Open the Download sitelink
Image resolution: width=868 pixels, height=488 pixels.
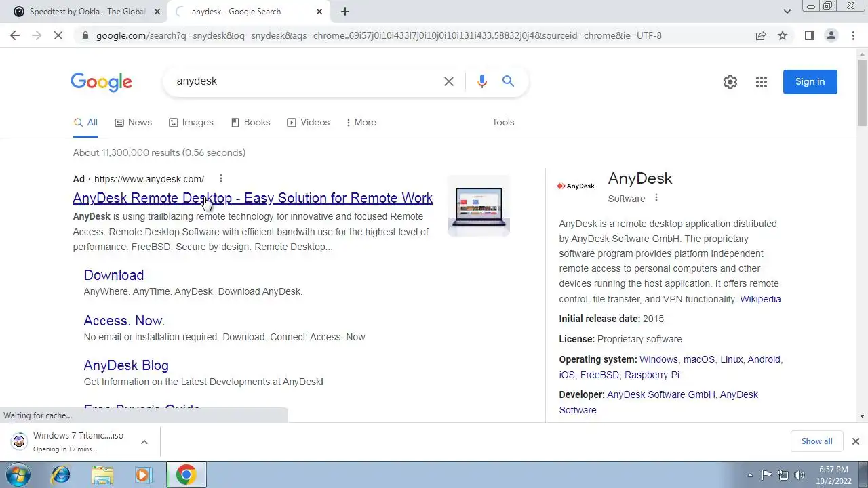click(x=114, y=275)
